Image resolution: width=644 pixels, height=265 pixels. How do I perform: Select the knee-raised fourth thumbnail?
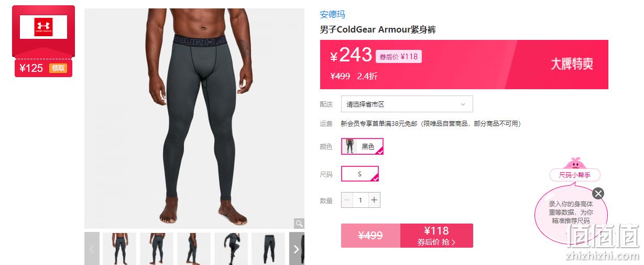(x=231, y=249)
